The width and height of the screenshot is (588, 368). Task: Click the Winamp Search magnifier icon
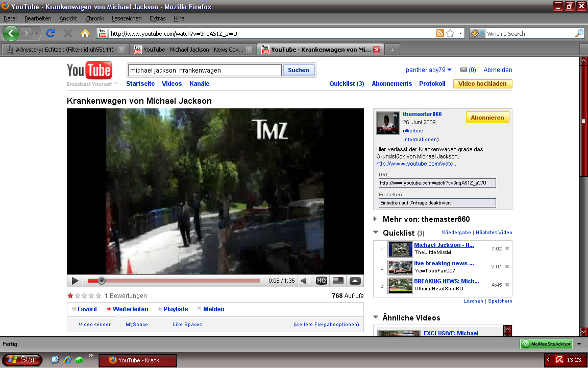579,33
